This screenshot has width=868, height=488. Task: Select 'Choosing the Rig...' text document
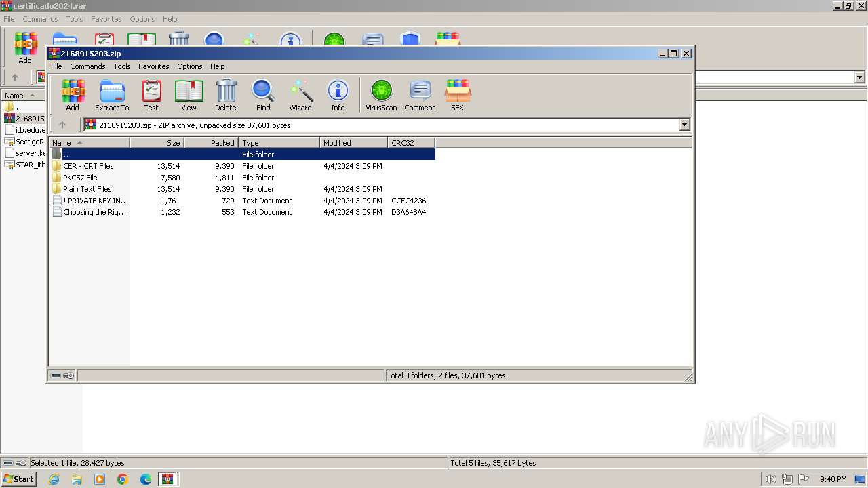(94, 212)
